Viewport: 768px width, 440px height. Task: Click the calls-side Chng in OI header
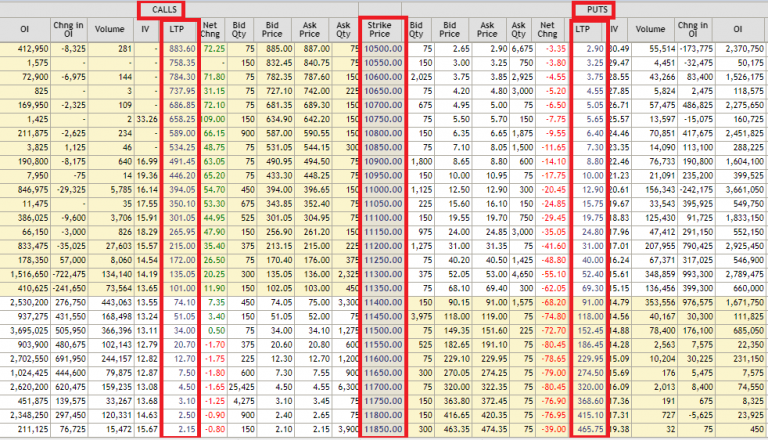pyautogui.click(x=69, y=29)
